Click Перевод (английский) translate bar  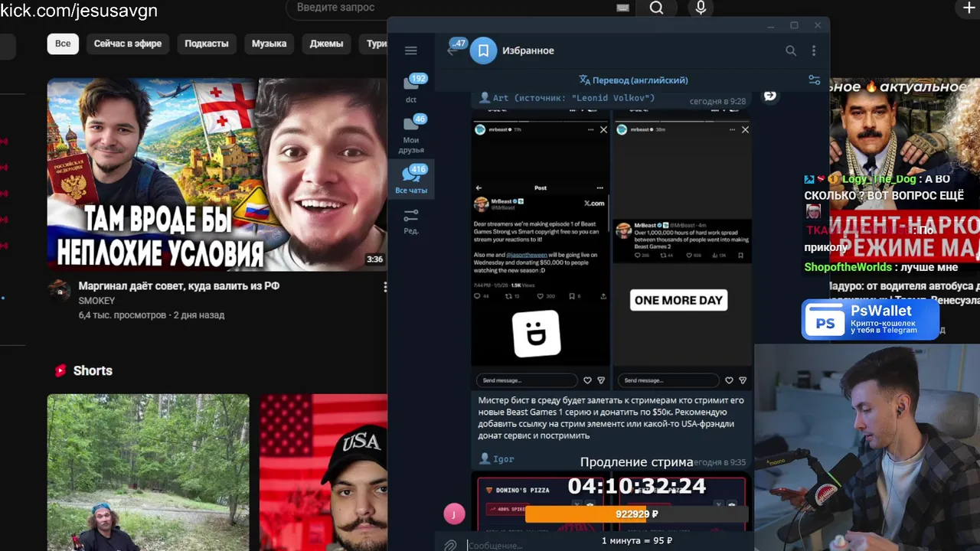633,80
